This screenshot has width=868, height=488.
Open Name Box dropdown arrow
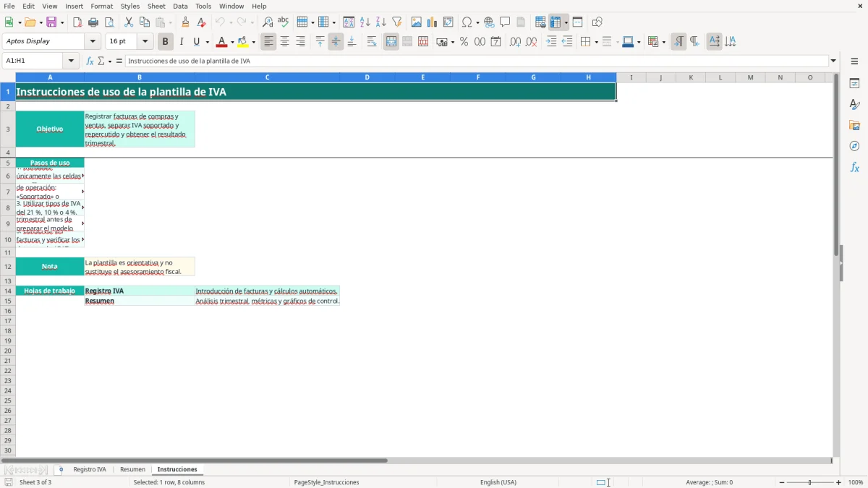point(72,61)
